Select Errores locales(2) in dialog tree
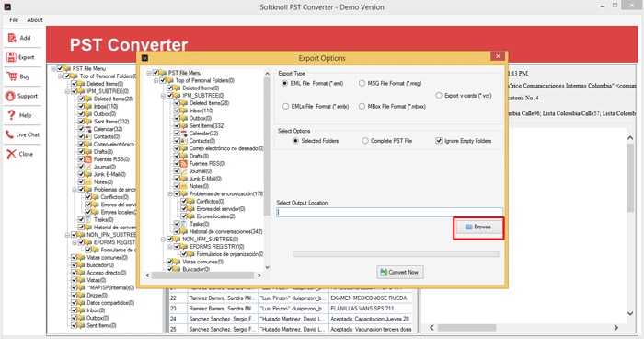The height and width of the screenshot is (339, 644). tap(215, 216)
